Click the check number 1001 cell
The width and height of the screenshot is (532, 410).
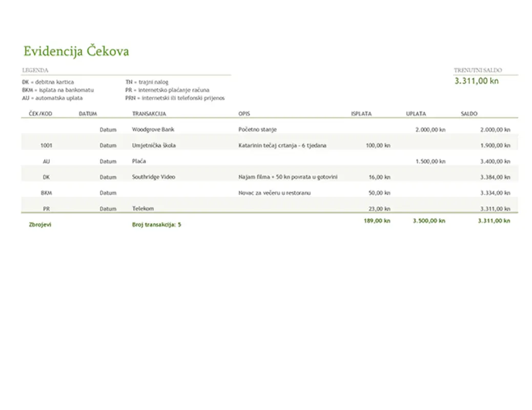(46, 146)
